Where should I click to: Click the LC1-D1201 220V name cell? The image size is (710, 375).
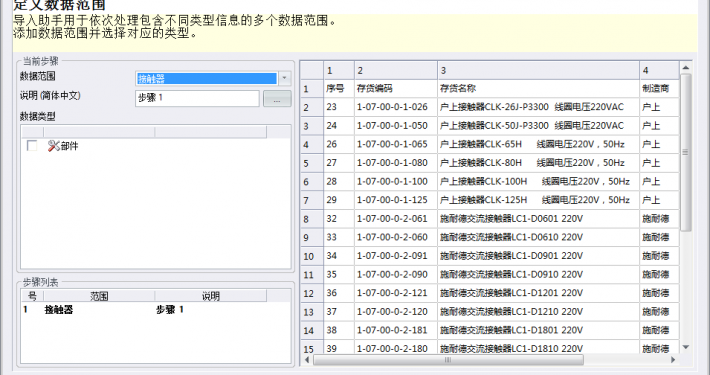pos(539,293)
